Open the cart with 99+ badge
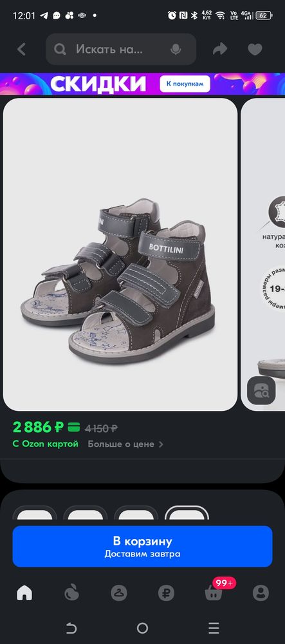The width and height of the screenshot is (285, 644). [x=214, y=593]
